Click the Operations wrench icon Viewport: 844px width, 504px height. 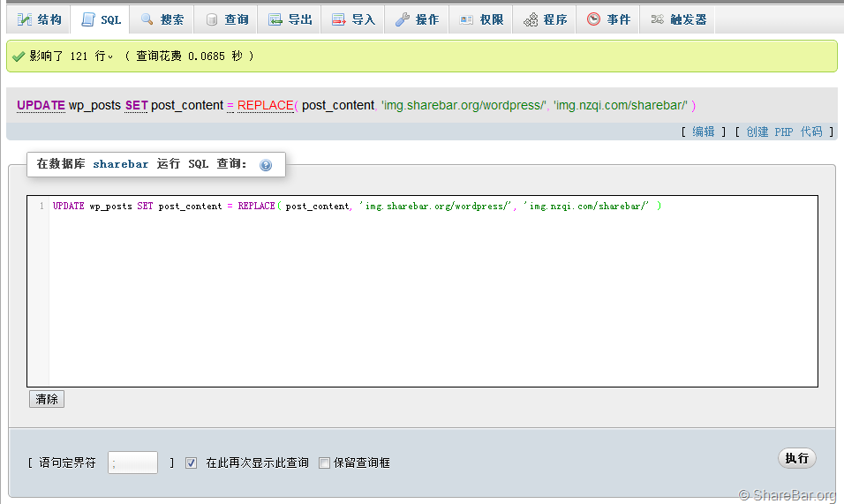(403, 19)
